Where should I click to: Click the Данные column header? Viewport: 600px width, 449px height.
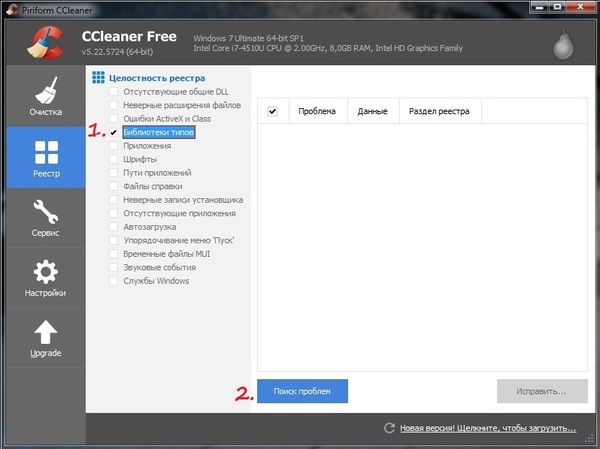click(372, 111)
